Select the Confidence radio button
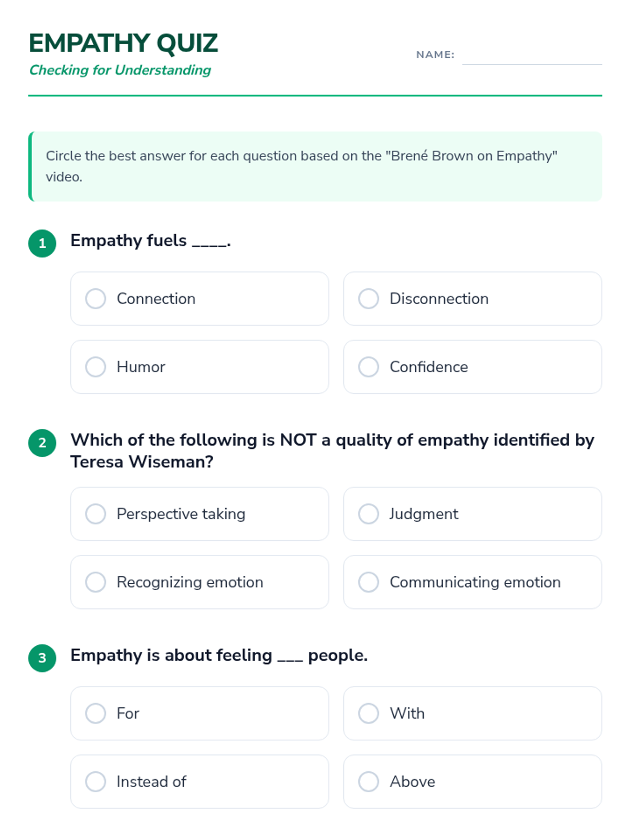This screenshot has height=840, width=630. (369, 367)
